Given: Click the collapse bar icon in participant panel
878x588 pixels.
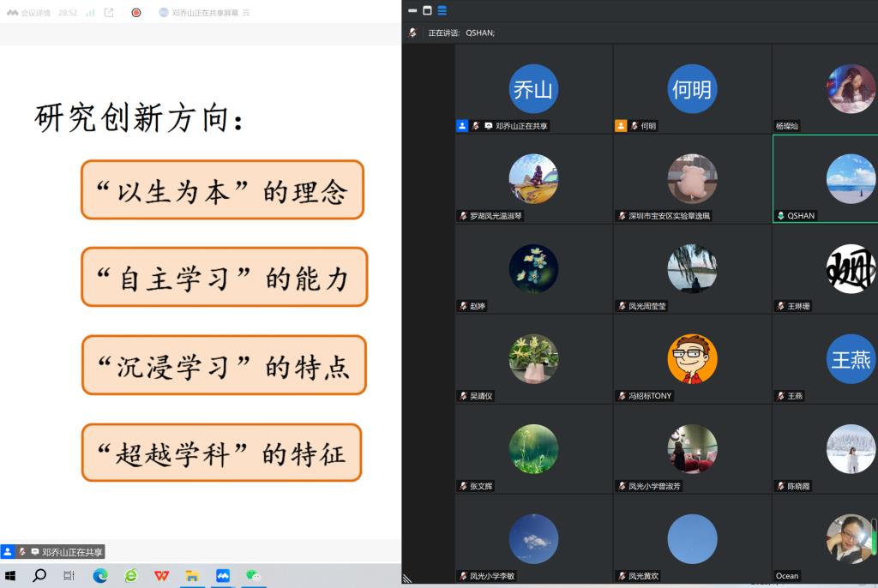Looking at the screenshot, I should click(x=412, y=10).
